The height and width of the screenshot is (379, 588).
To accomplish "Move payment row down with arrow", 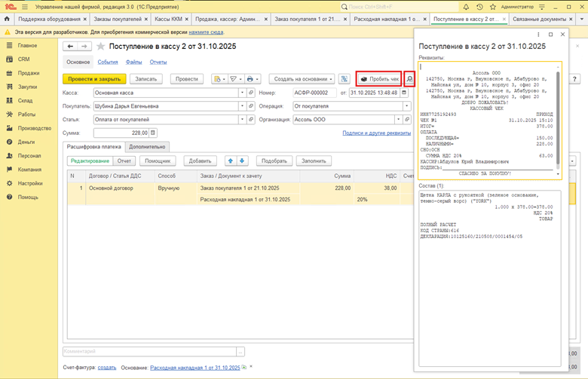I will [242, 160].
